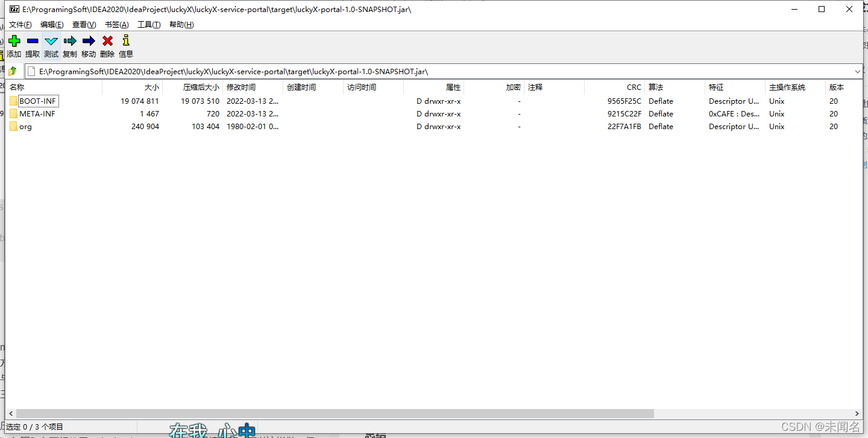Sort by 主操作系统 column header
This screenshot has height=438, width=868.
795,87
